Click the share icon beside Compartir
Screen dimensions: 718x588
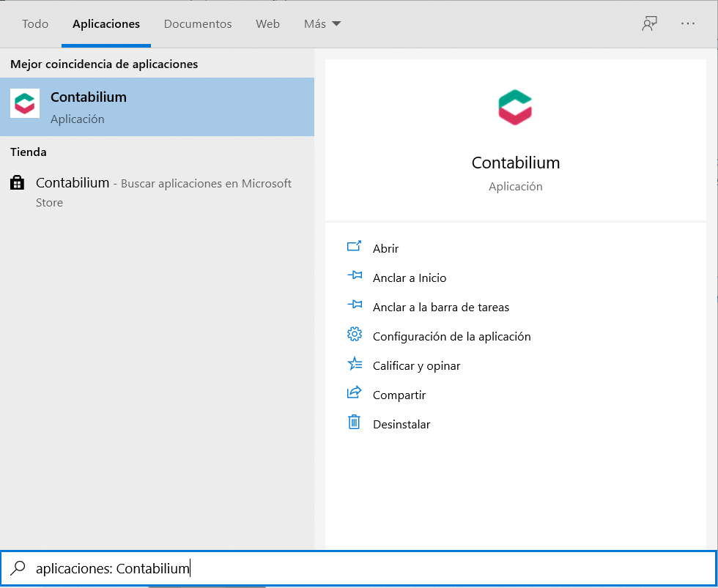click(354, 392)
